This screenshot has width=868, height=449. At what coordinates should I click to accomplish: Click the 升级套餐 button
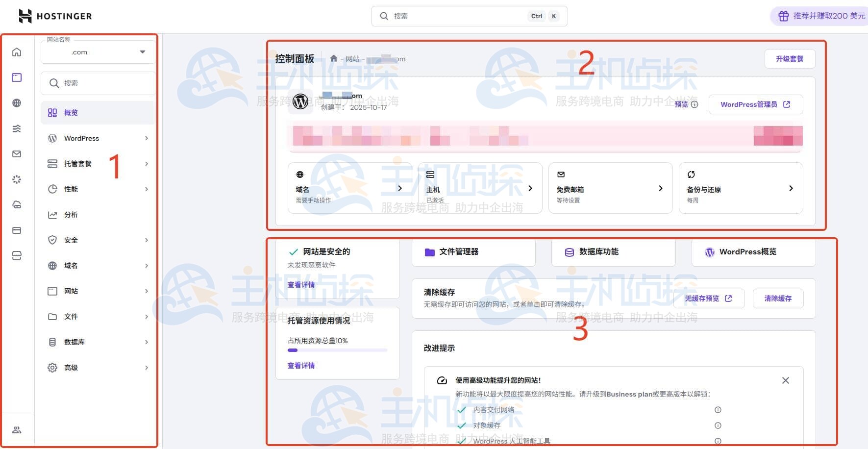coord(789,59)
